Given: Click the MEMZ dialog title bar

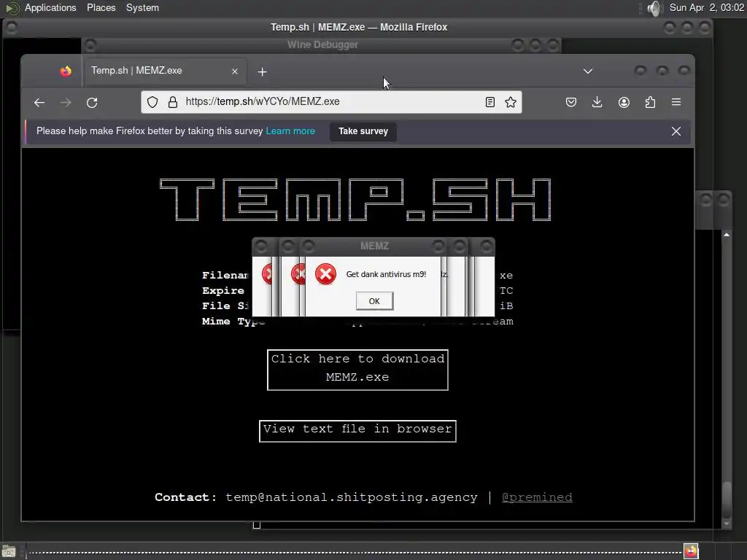Looking at the screenshot, I should 374,246.
